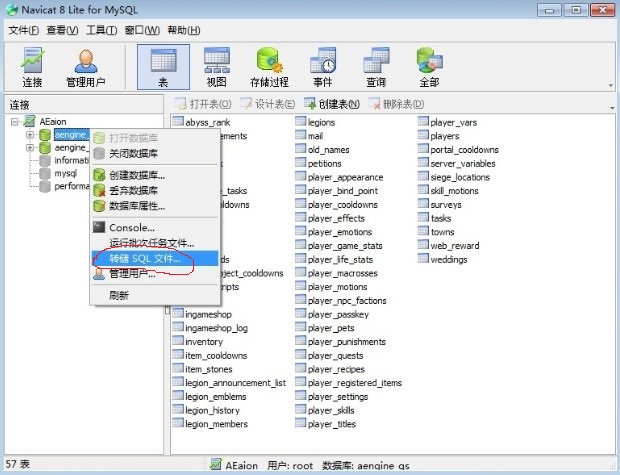Click the inventory table icon

coord(178,341)
